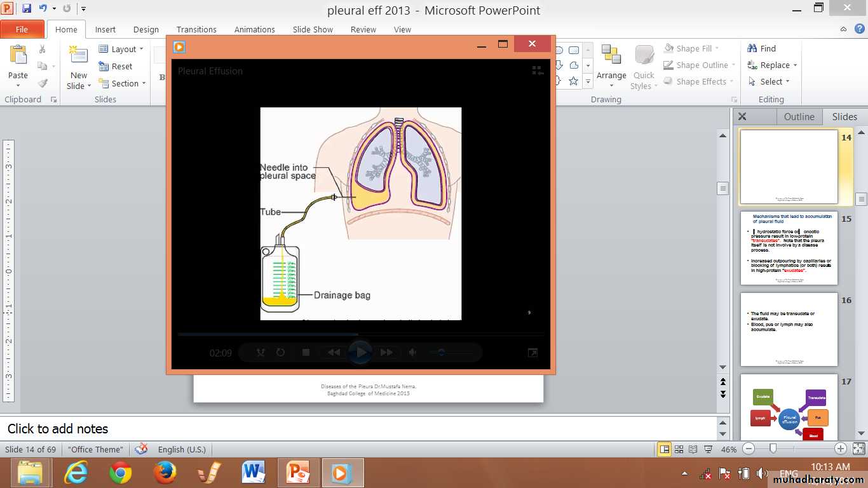Click the Reset slide button
Viewport: 868px width, 488px height.
pyautogui.click(x=116, y=66)
